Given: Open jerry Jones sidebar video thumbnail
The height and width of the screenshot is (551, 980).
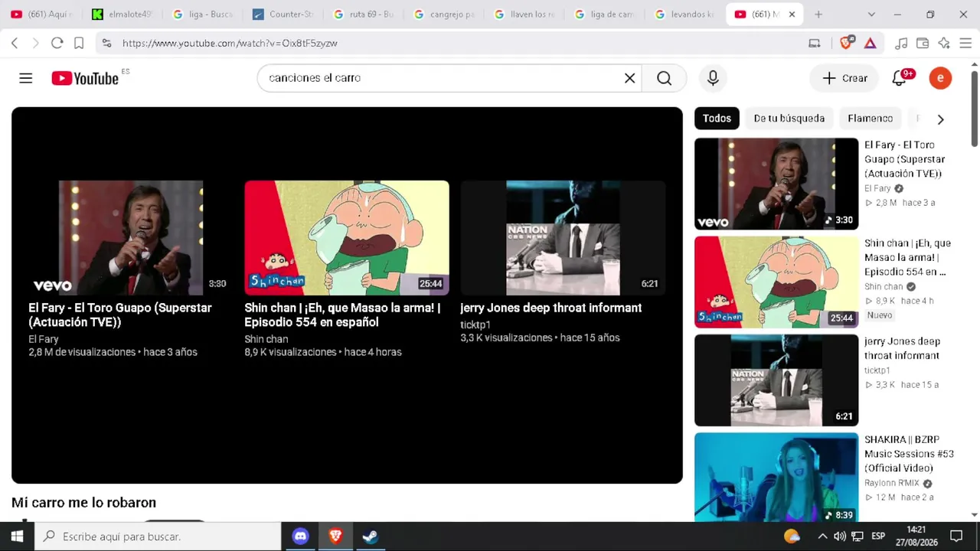Looking at the screenshot, I should pos(776,380).
